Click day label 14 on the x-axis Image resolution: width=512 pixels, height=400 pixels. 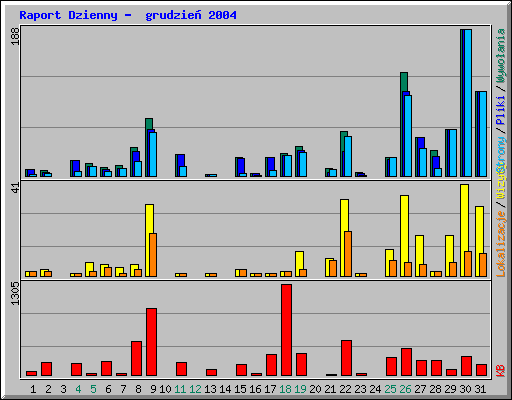tap(225, 389)
